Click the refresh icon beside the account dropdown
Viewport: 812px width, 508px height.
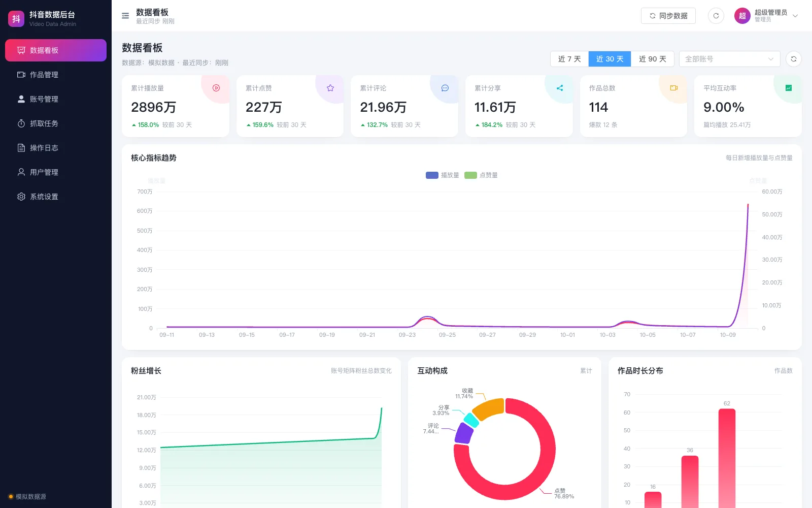coord(794,59)
